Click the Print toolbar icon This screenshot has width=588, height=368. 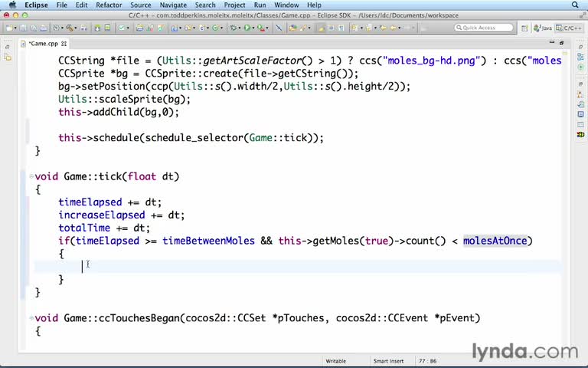(x=44, y=28)
